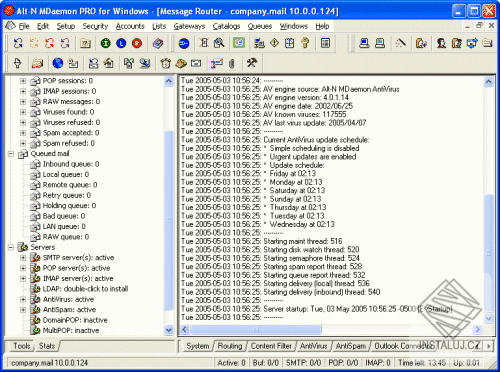Expand the AntiVirus: active tree node
Viewport: 500px width, 372px height.
point(23,299)
